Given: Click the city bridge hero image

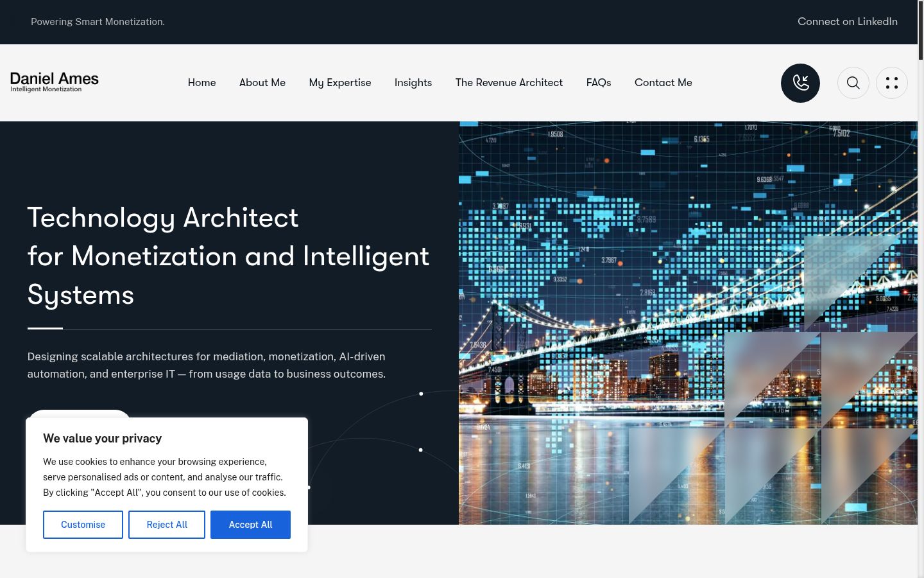Looking at the screenshot, I should click(688, 323).
